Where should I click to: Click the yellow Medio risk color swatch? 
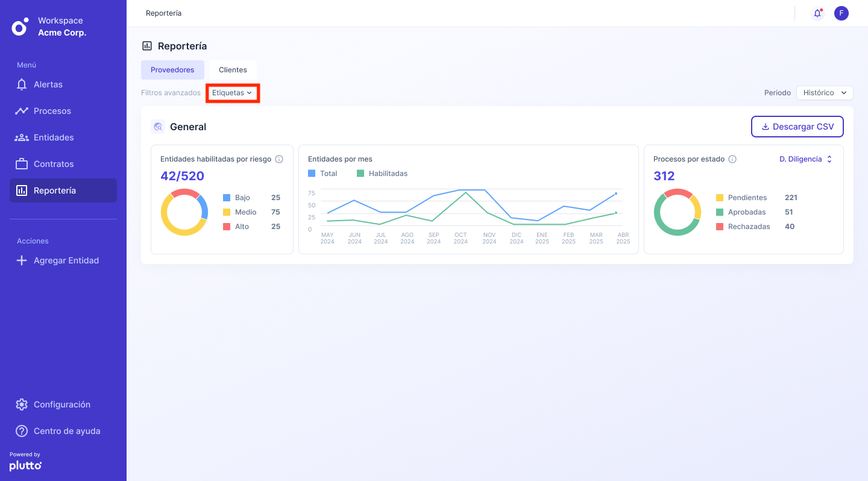tap(227, 212)
